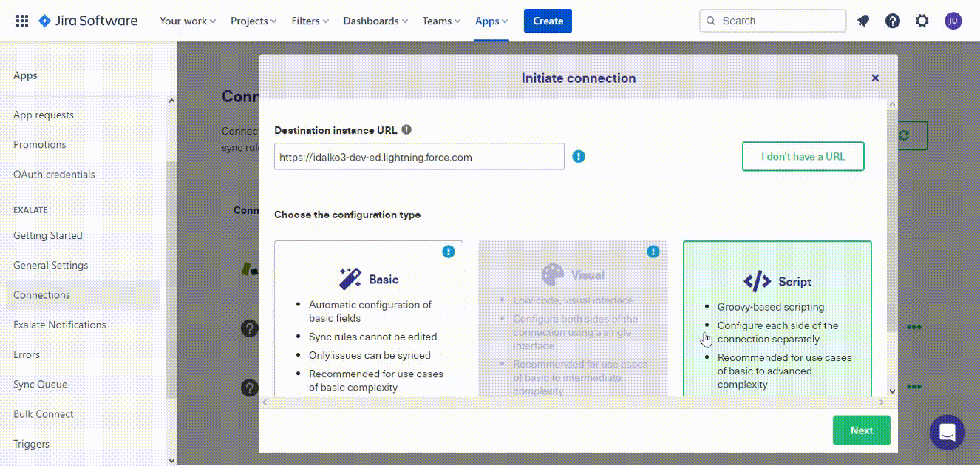Viewport: 980px width, 466px height.
Task: Click the dialog horizontal scroll right arrow
Action: [880, 402]
